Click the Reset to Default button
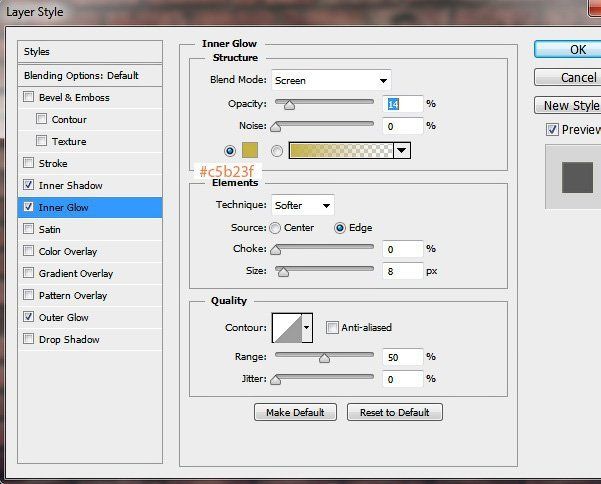Screen dimensions: 601x484 tap(394, 412)
